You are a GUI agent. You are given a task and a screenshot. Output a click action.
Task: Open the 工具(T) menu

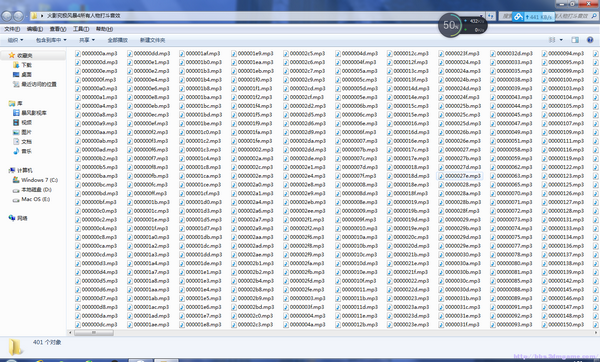pos(81,29)
